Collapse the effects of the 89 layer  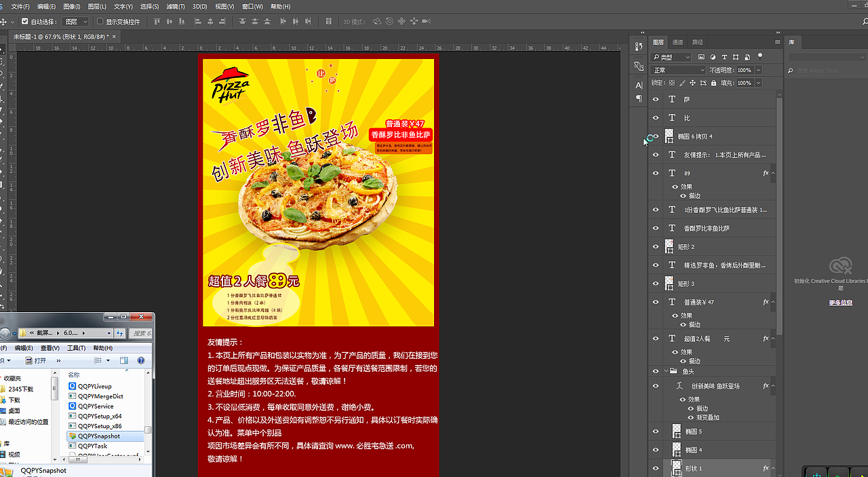[x=772, y=174]
